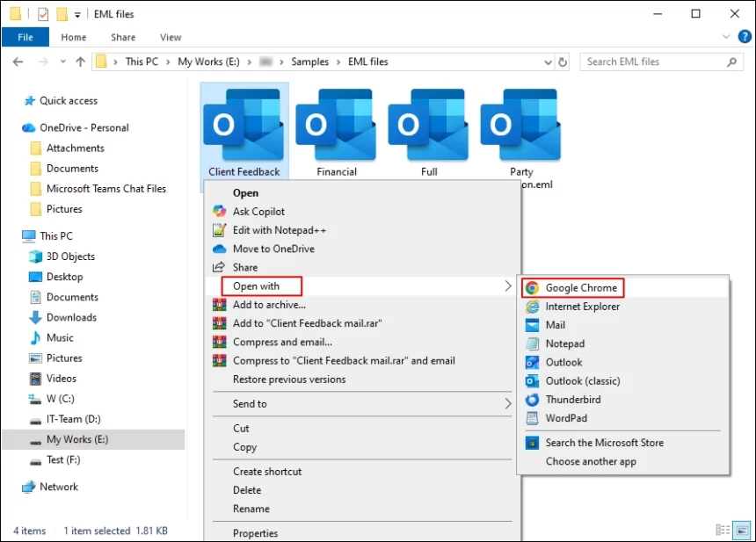Click the Microsoft Store icon
This screenshot has height=542, width=756.
pos(532,443)
